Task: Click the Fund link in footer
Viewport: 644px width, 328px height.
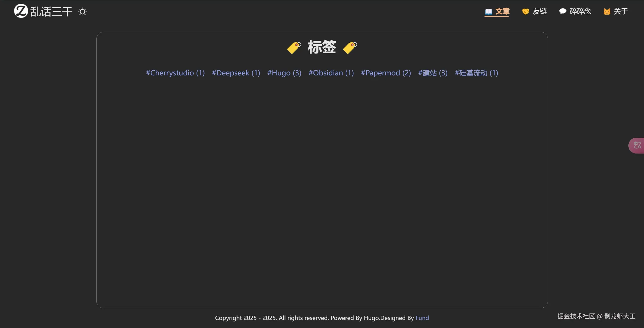Action: [422, 318]
